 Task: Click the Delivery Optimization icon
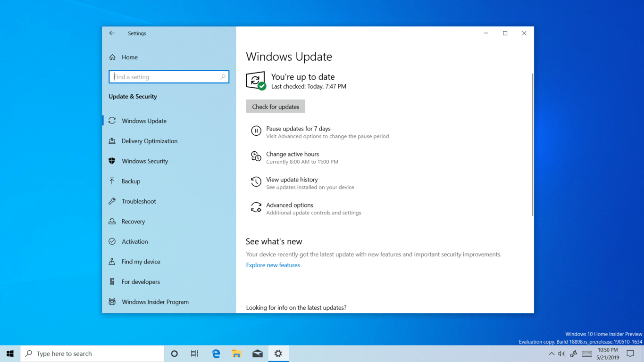tap(112, 141)
